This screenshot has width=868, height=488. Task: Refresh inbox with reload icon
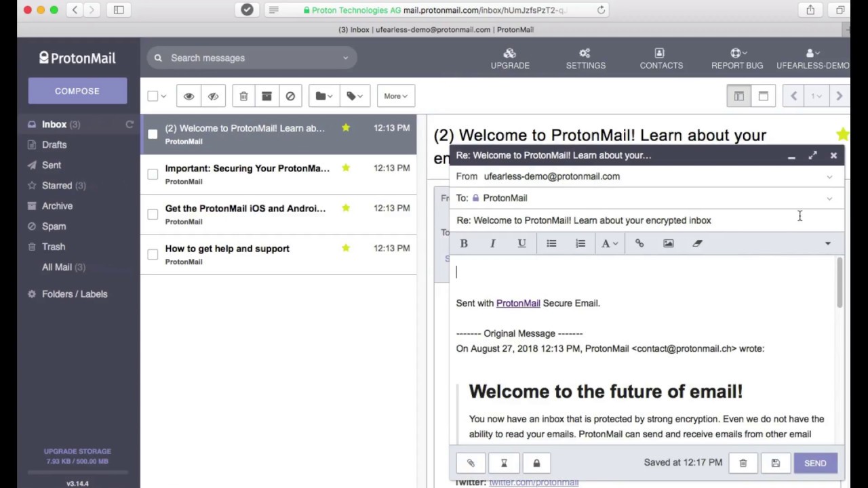click(130, 124)
